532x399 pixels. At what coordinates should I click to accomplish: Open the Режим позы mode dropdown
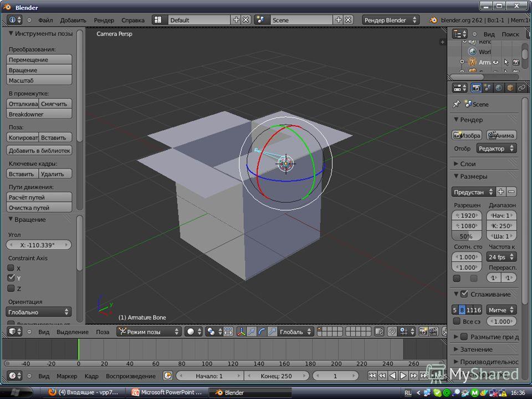pos(149,331)
